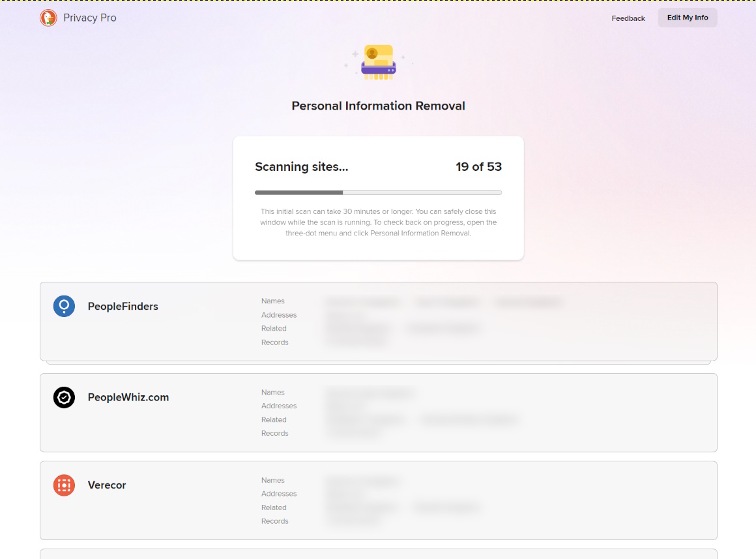The image size is (756, 559).
Task: Click the Verecor orange icon
Action: point(64,485)
